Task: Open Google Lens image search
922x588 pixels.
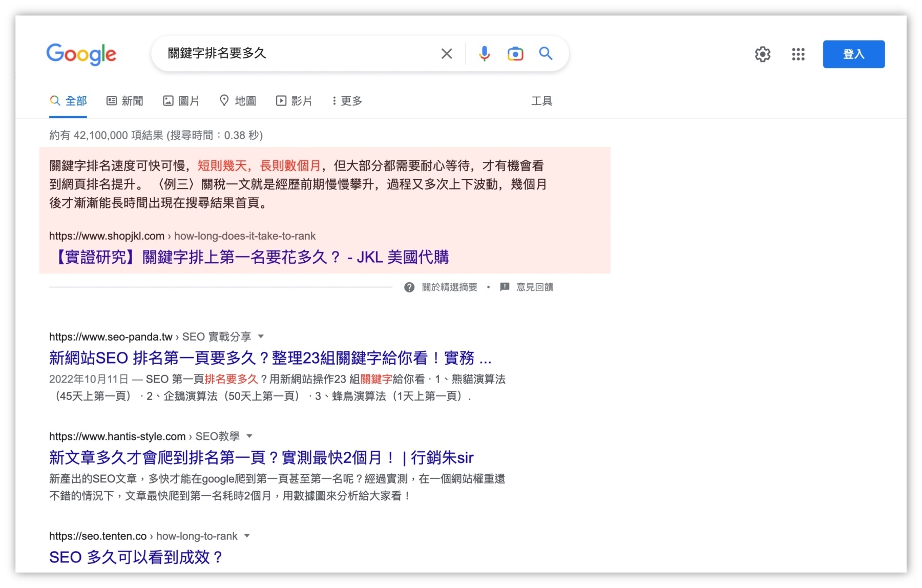Action: tap(515, 54)
